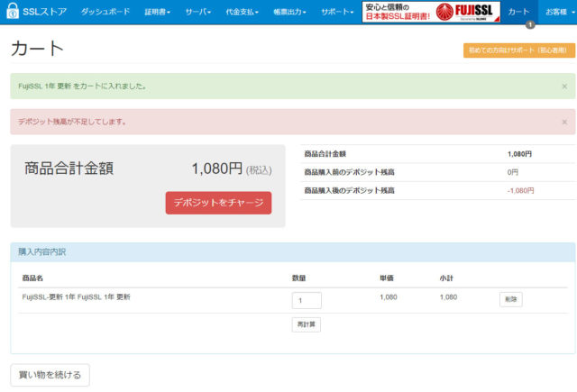Expand the お客様 account dropdown
This screenshot has height=392, width=577.
[559, 12]
